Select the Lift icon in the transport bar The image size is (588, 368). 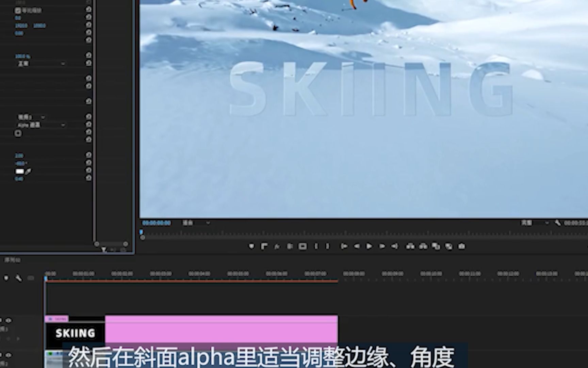click(410, 246)
